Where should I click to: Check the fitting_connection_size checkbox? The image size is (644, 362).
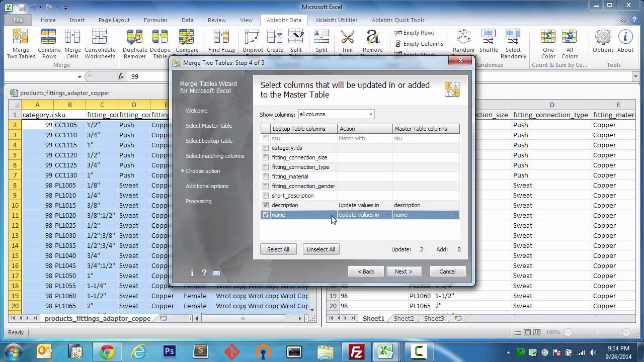266,157
